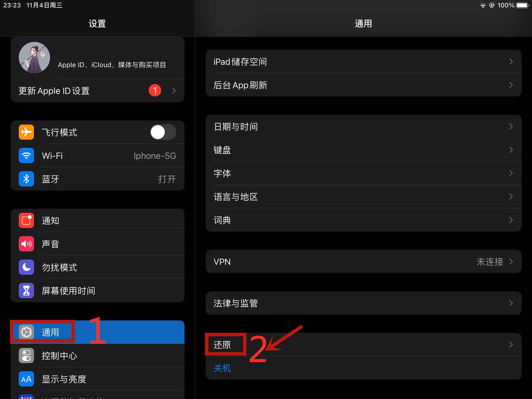
Task: Expand the iPad储存空间 row chevron
Action: [x=511, y=62]
